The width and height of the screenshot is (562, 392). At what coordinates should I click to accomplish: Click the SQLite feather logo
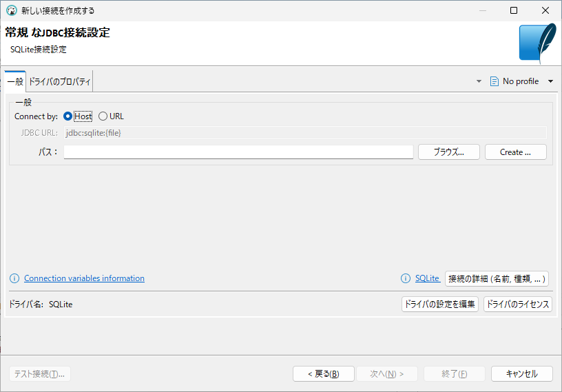point(537,43)
